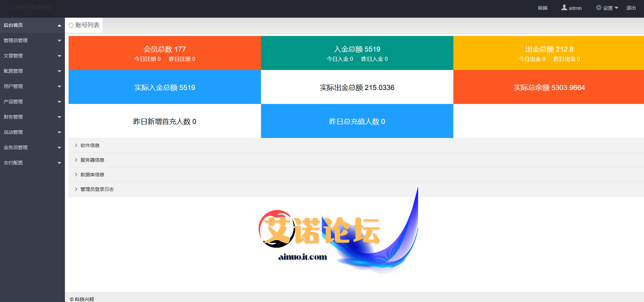Click the 实际总余额 5303.9664 card
The image size is (644, 302).
click(x=549, y=87)
